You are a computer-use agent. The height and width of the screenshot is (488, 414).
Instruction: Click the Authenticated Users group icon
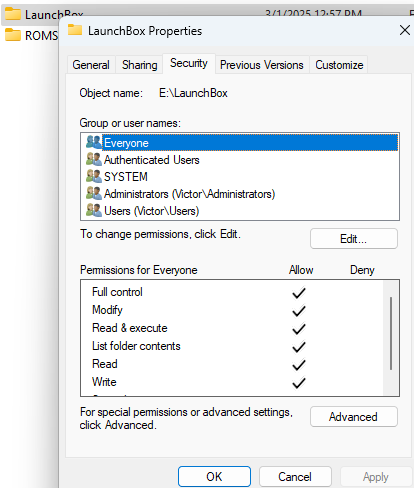pyautogui.click(x=93, y=159)
